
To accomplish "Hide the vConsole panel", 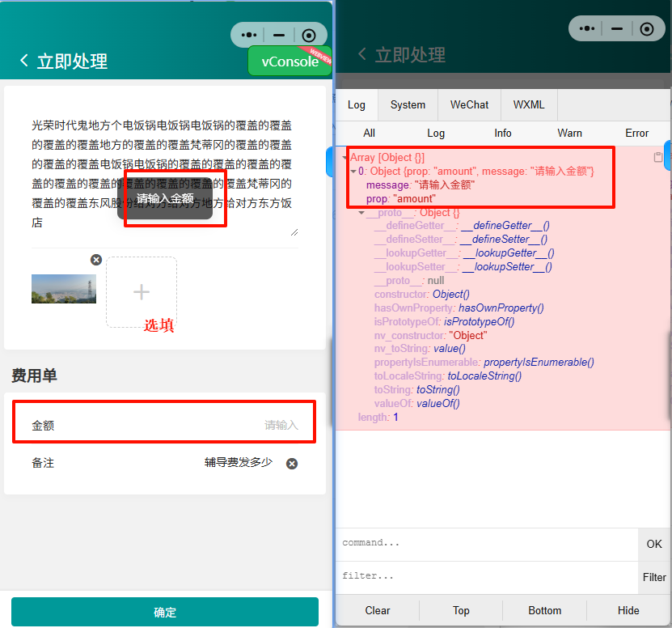I will tap(628, 610).
